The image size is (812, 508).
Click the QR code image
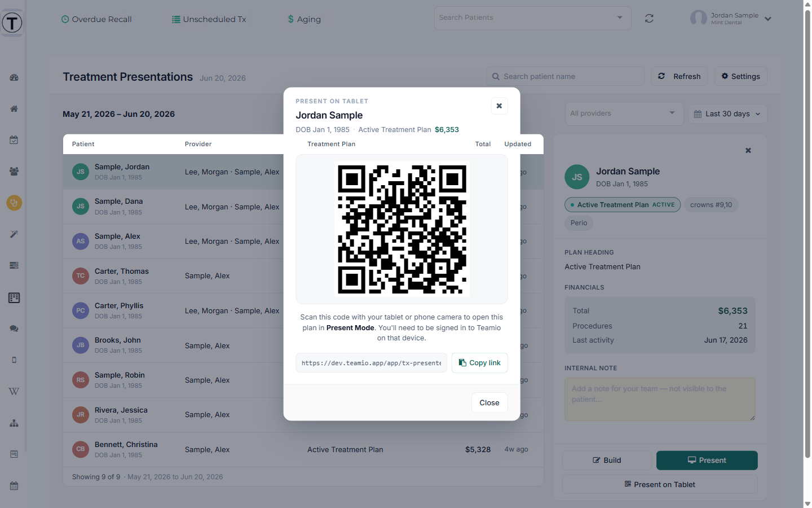coord(402,229)
